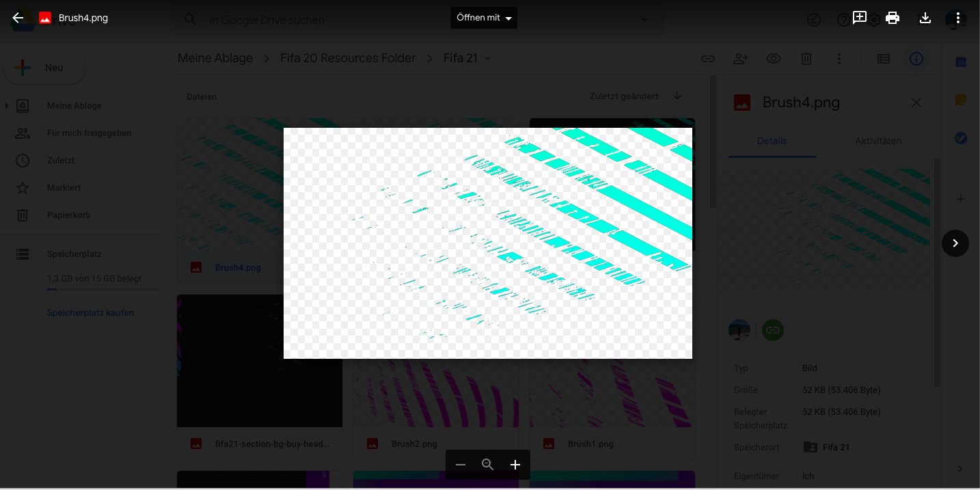Image resolution: width=980 pixels, height=490 pixels.
Task: Open the three-dot menu in Drive toolbar
Action: pyautogui.click(x=839, y=59)
